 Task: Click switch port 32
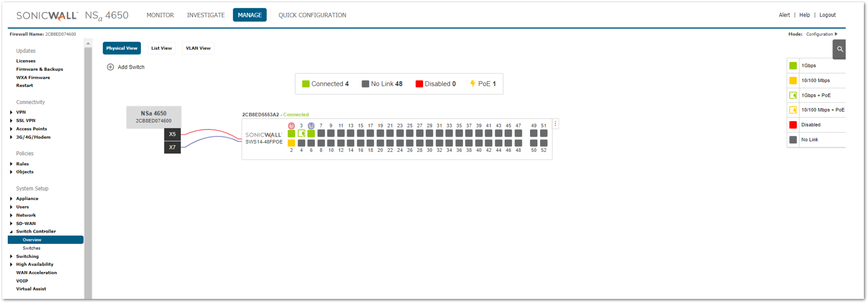click(x=439, y=143)
